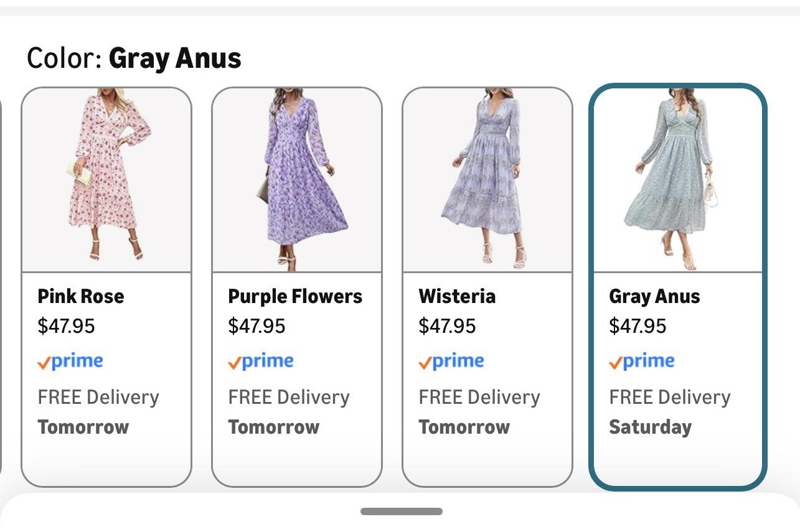Click the Saturday delivery text

pyautogui.click(x=650, y=427)
